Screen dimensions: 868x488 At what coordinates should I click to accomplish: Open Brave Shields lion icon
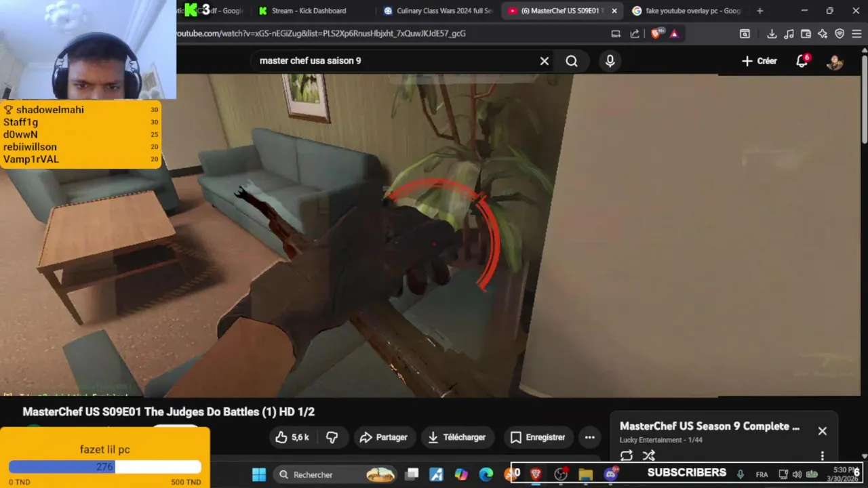pyautogui.click(x=655, y=34)
